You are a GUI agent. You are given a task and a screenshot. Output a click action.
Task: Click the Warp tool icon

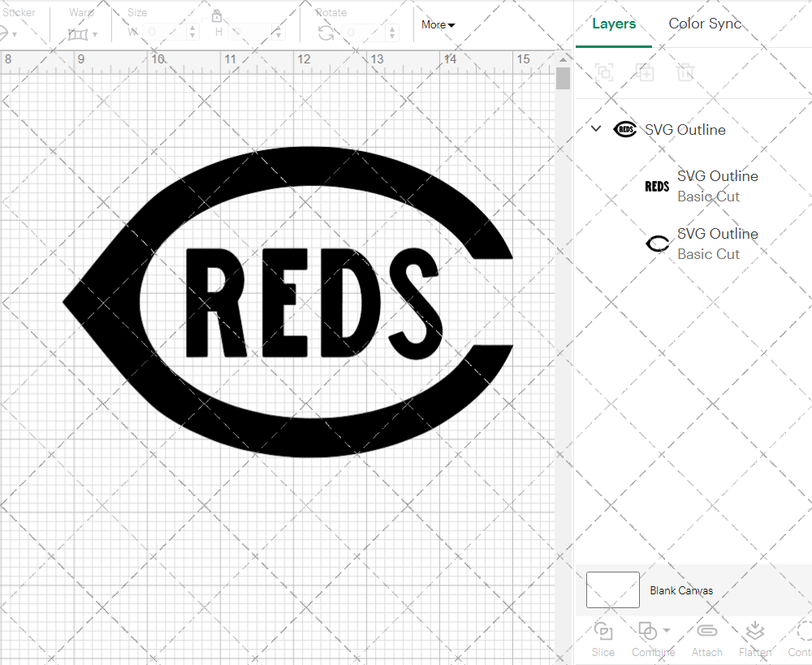79,34
